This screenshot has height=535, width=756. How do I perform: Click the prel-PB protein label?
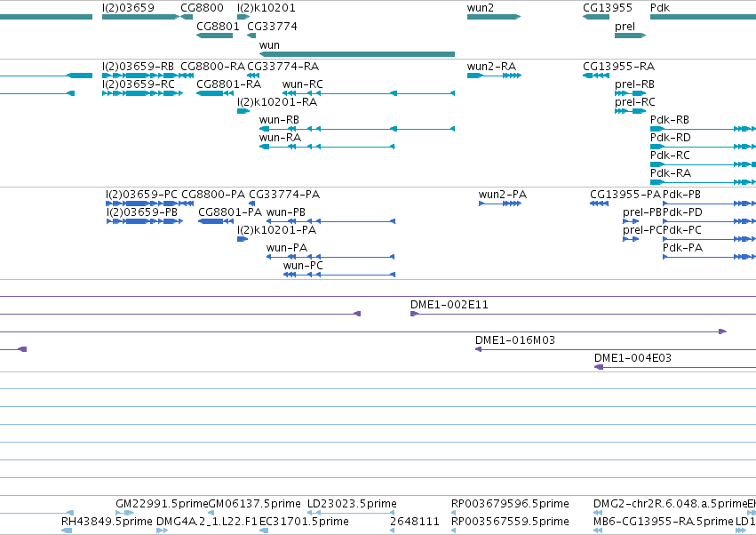642,212
